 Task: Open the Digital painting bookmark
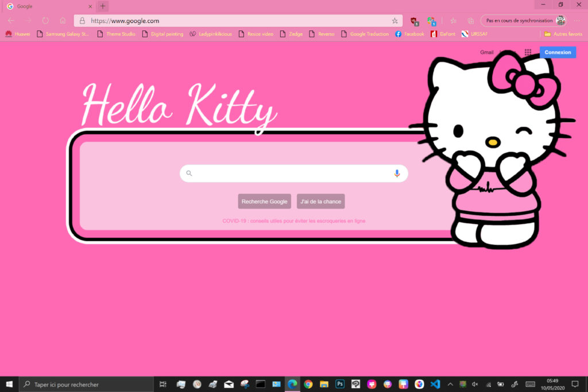pos(163,34)
